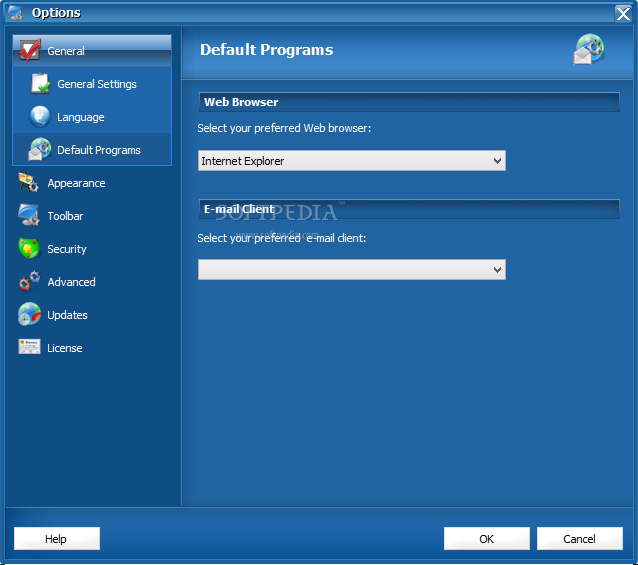Viewport: 638px width, 565px height.
Task: Open the General category
Action: (x=92, y=51)
